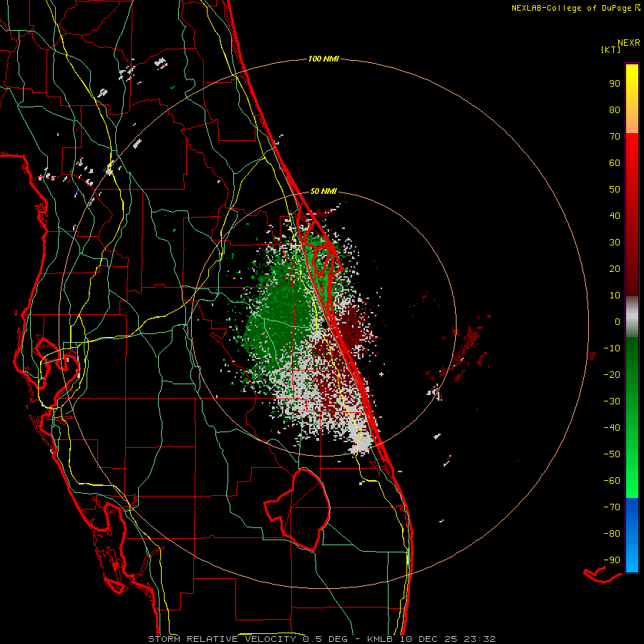
Task: Click the 80 value on velocity scale
Action: click(x=615, y=109)
